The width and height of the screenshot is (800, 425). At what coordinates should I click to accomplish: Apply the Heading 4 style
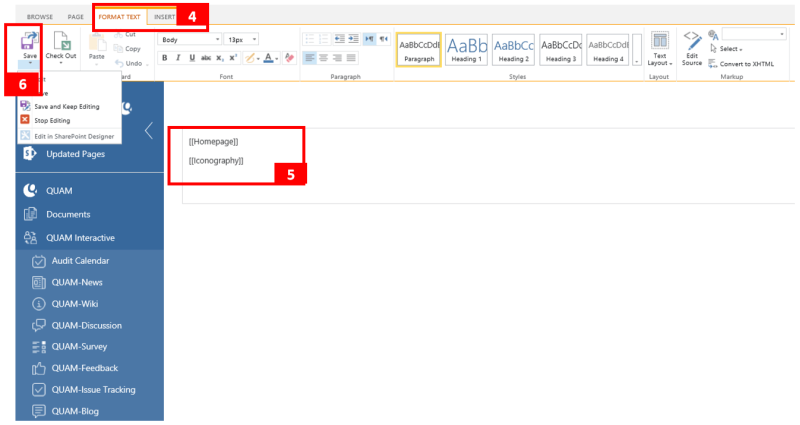click(608, 49)
